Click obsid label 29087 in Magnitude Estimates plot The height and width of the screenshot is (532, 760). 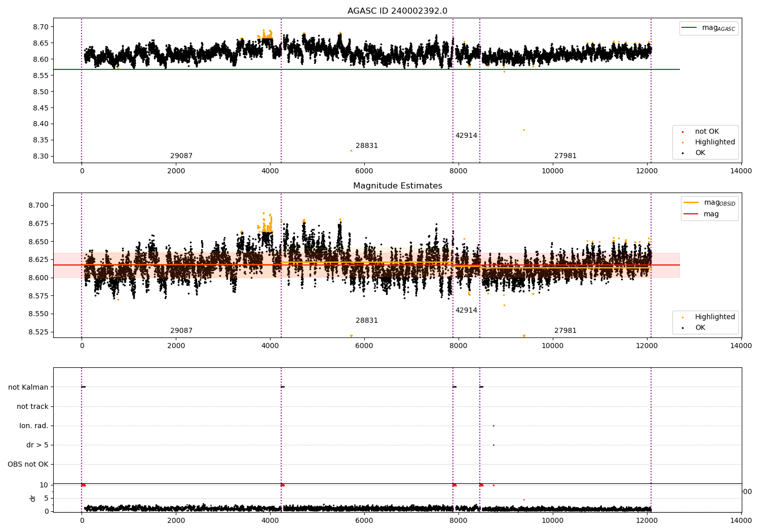pos(181,330)
